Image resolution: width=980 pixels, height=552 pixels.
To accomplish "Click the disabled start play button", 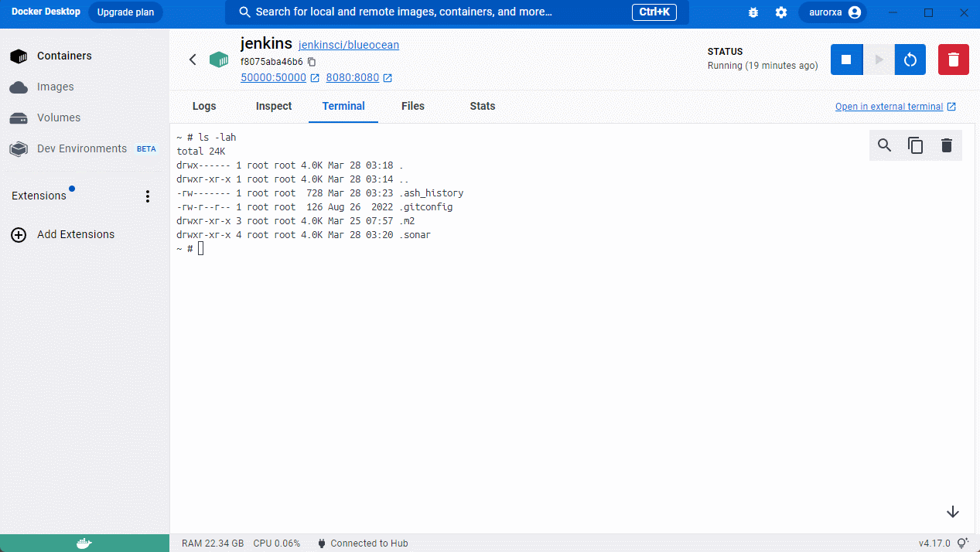I will click(879, 60).
